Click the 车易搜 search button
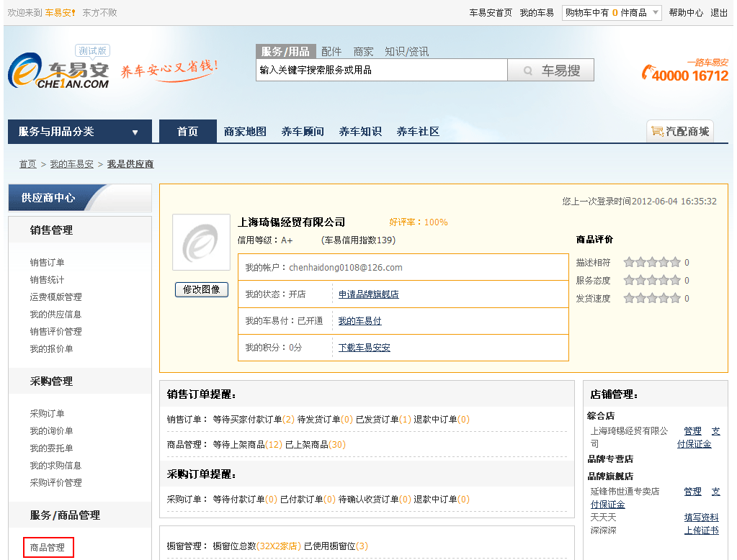 [551, 70]
